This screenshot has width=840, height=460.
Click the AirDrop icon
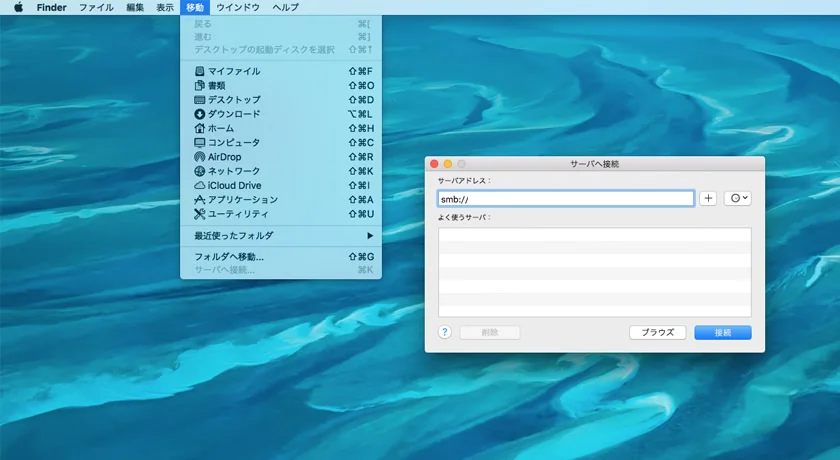(x=199, y=157)
